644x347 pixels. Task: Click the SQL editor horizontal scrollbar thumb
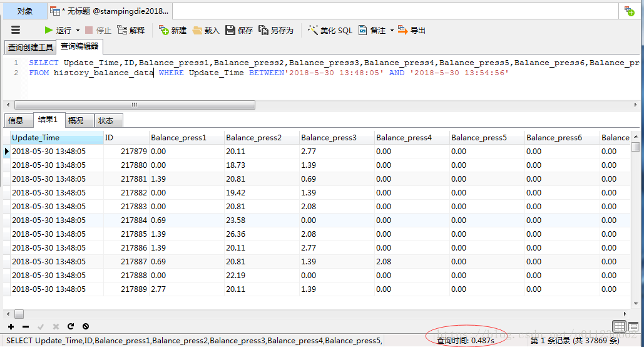(135, 105)
